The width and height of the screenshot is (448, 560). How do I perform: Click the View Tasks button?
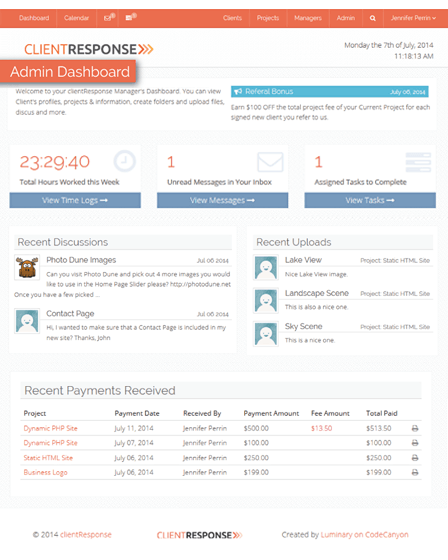coord(370,200)
